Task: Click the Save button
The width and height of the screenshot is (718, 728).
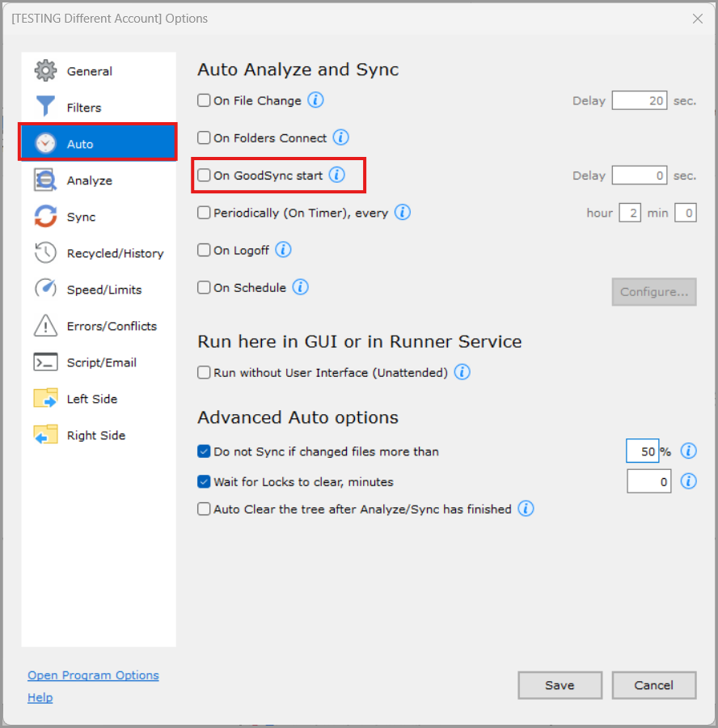Action: 560,685
